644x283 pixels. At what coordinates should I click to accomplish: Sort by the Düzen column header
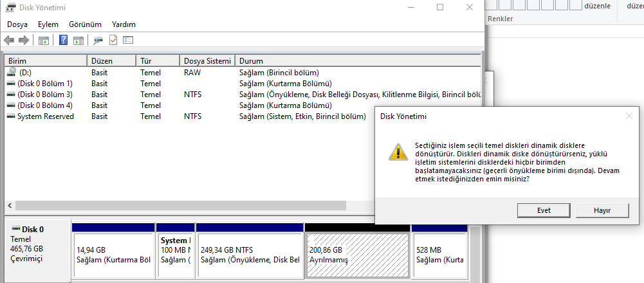click(111, 61)
